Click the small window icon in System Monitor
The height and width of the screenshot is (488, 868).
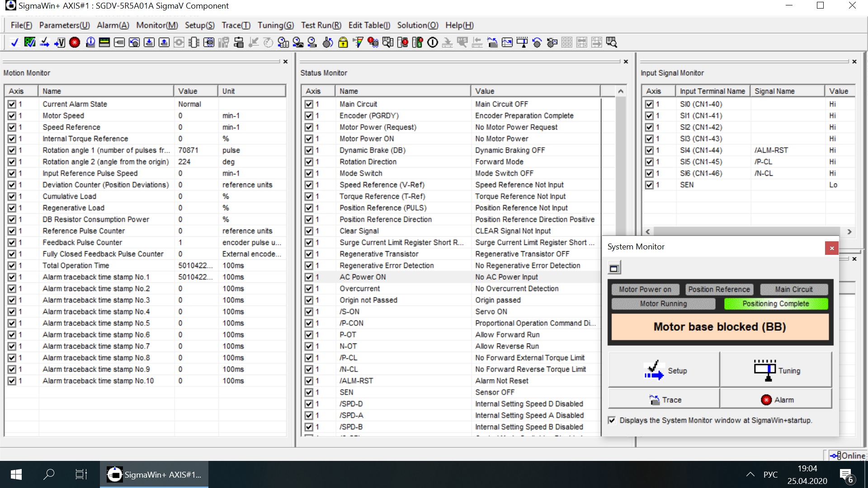point(614,268)
